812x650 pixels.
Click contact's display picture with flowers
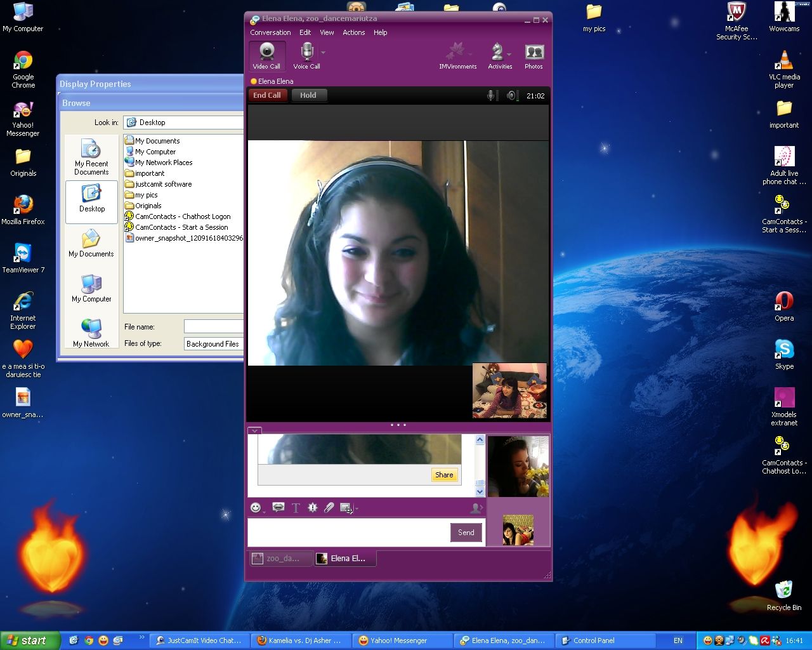pos(518,466)
